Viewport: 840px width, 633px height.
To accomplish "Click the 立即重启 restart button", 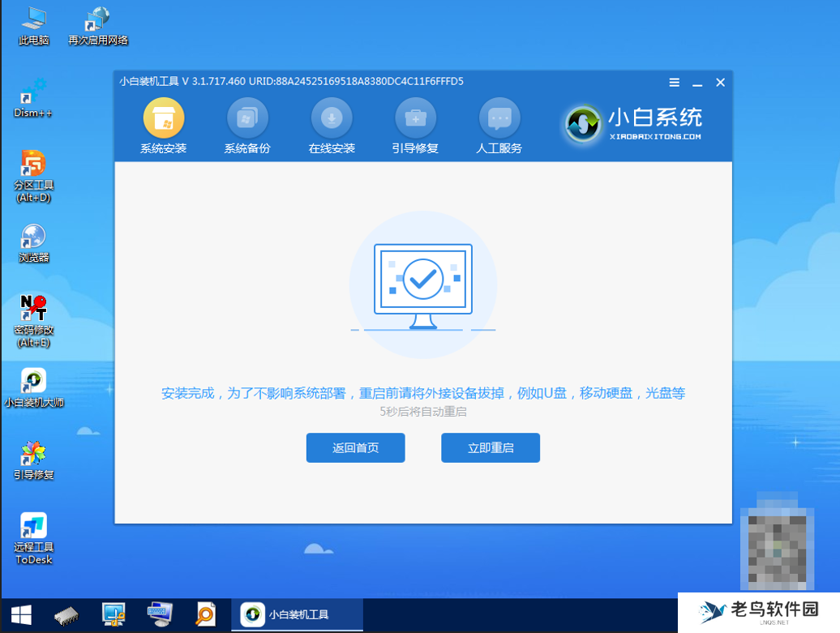I will coord(490,447).
